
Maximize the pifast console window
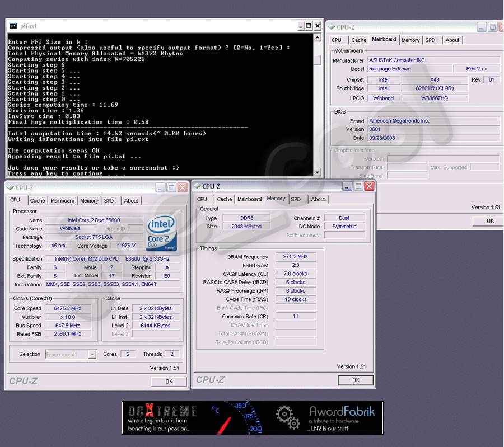coord(309,26)
